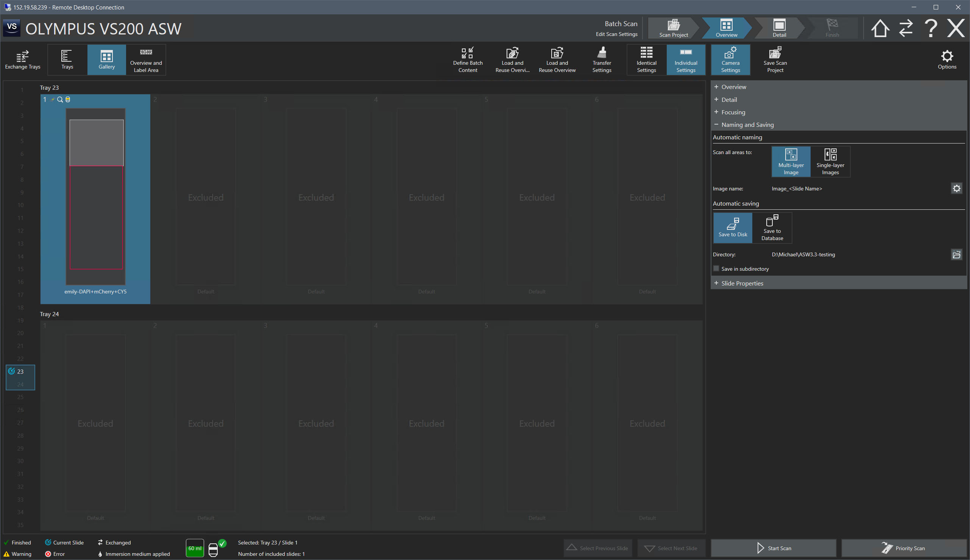The width and height of the screenshot is (970, 560).
Task: Click the small lightning icon on slide 1
Action: coord(53,100)
